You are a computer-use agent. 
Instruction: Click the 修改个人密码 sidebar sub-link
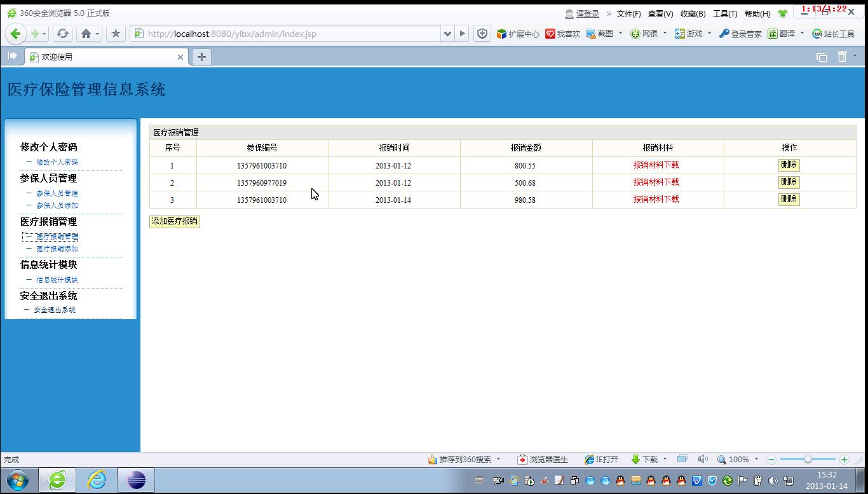[57, 162]
